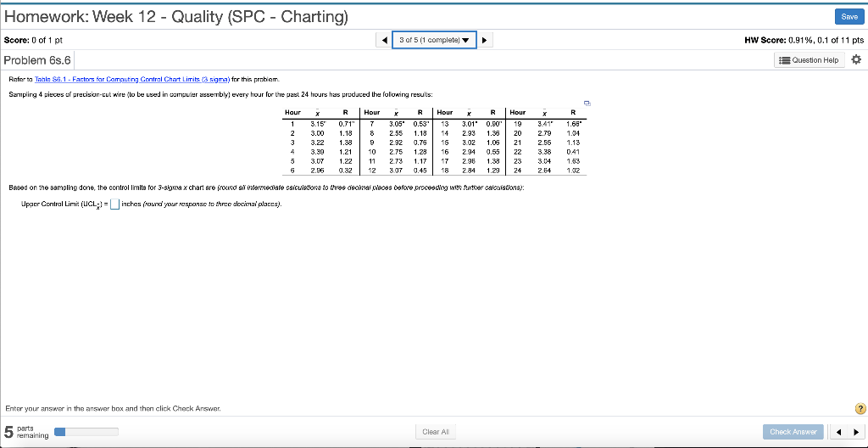Viewport: 868px width, 448px height.
Task: Select hour 15 range value 1.06
Action: 492,143
